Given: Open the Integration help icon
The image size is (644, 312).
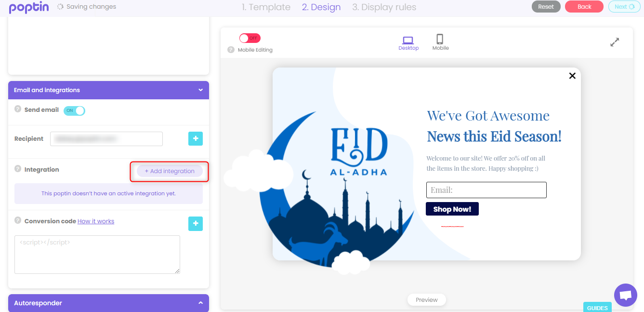Looking at the screenshot, I should pos(18,169).
